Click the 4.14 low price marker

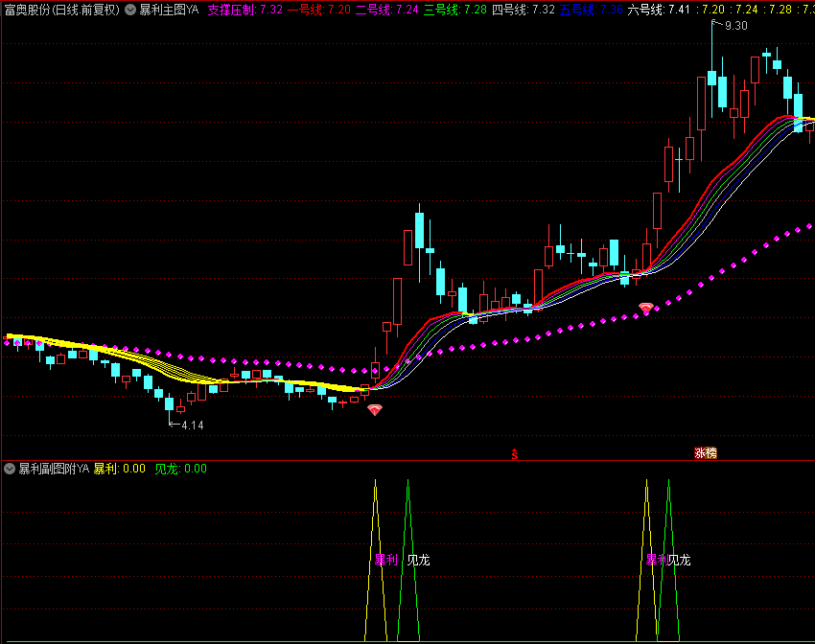coord(193,425)
